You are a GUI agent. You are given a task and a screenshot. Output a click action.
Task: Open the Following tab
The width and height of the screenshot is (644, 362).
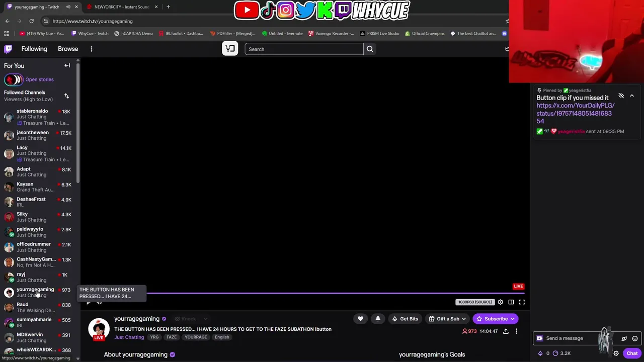click(34, 49)
